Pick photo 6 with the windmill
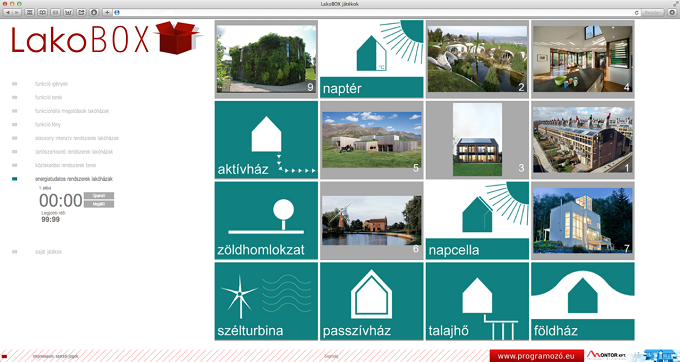The height and width of the screenshot is (362, 680). (x=372, y=220)
